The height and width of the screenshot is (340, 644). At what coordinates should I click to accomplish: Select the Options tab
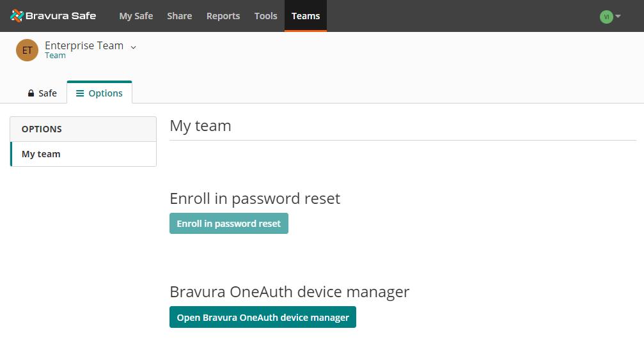(x=100, y=93)
